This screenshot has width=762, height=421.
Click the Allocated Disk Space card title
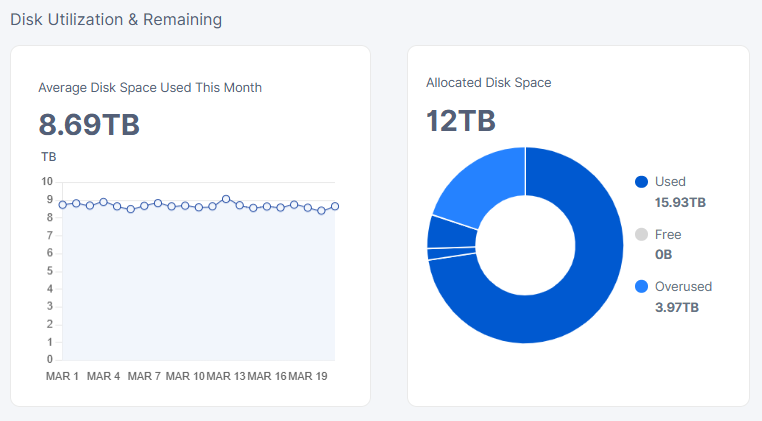coord(488,83)
